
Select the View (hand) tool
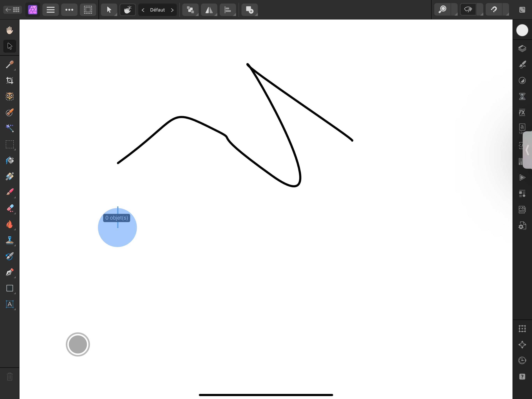coord(10,30)
